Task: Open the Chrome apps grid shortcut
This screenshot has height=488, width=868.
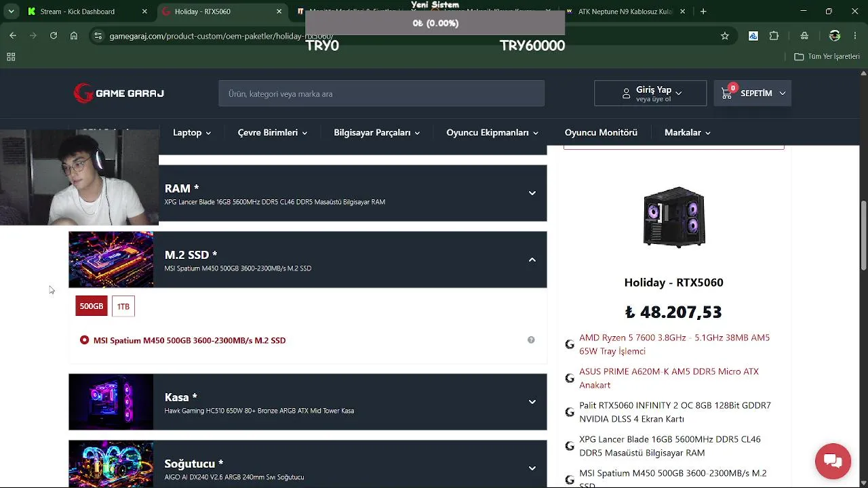Action: (11, 57)
